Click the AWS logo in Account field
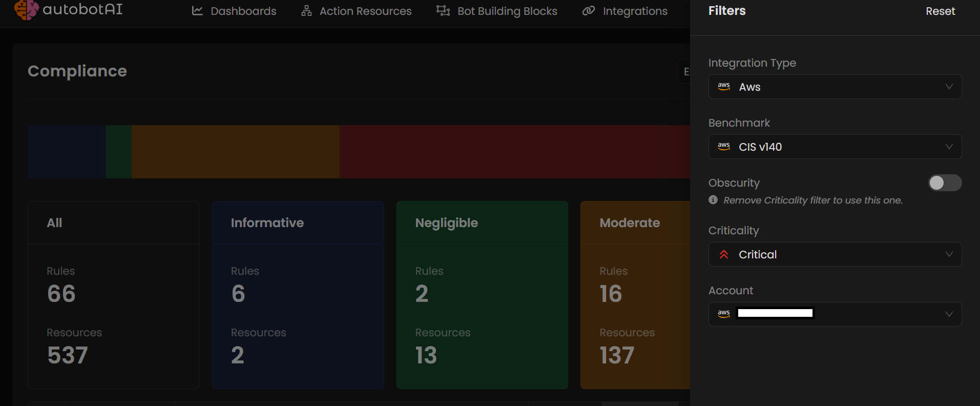 click(724, 314)
